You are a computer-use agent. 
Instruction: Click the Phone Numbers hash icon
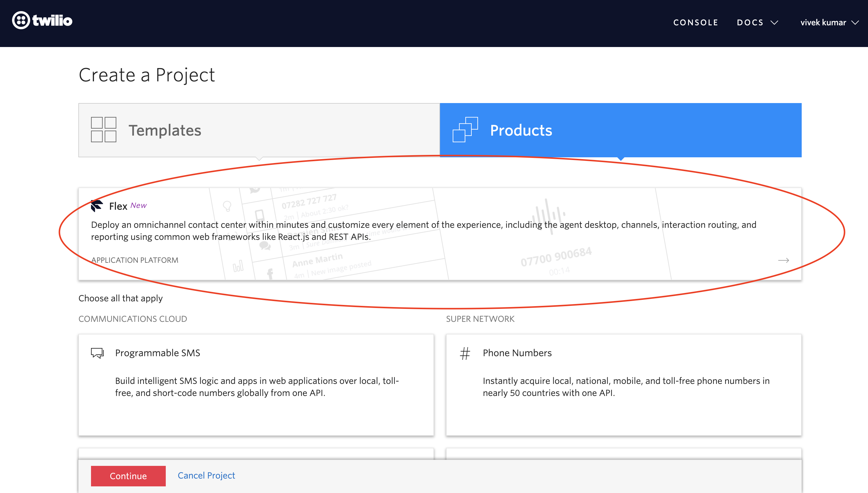(x=465, y=353)
